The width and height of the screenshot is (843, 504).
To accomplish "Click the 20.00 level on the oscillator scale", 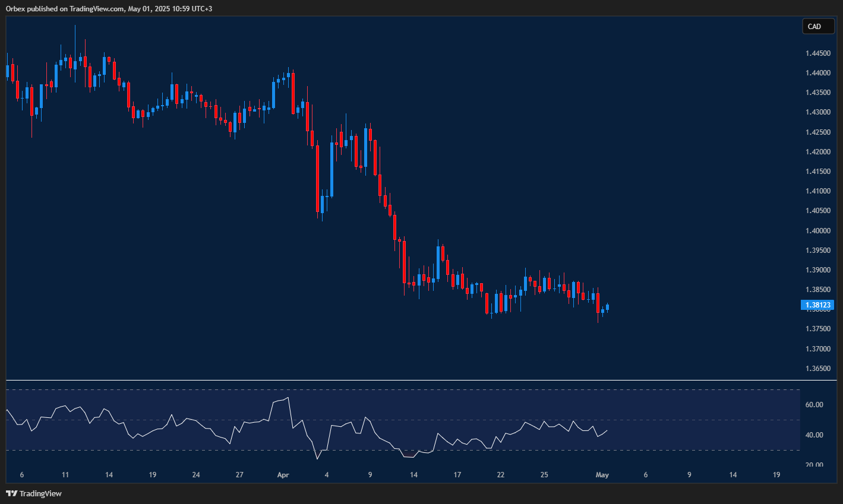I will 814,465.
